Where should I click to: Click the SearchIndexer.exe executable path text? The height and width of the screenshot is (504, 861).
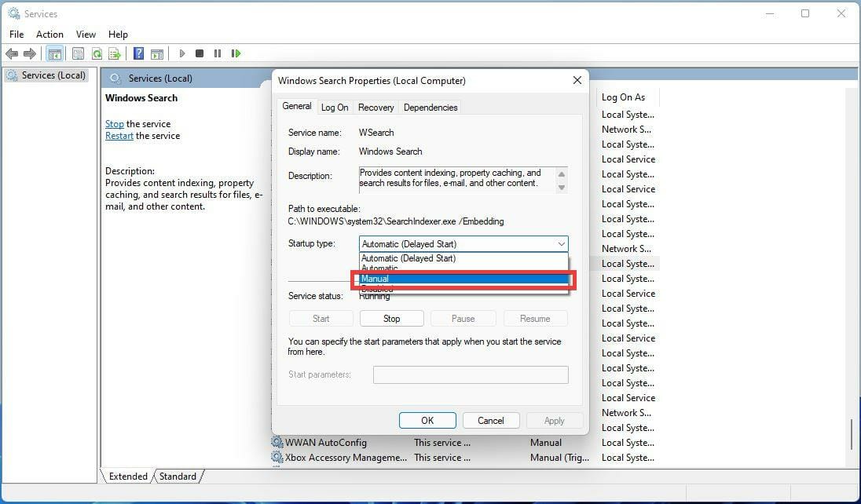click(396, 221)
